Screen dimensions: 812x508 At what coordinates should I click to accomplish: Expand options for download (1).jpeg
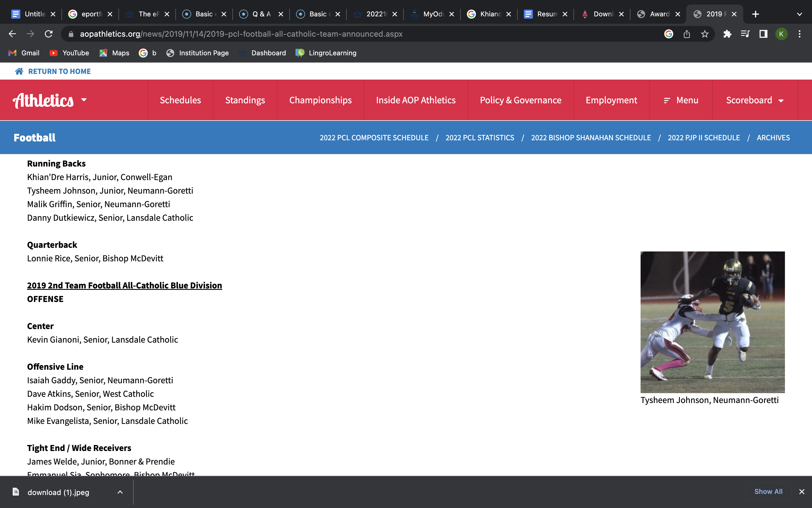120,492
